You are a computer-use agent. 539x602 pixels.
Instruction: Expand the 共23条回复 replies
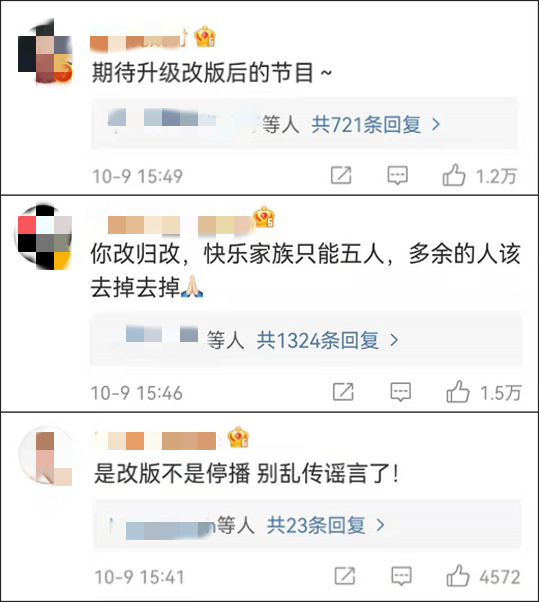(x=326, y=525)
